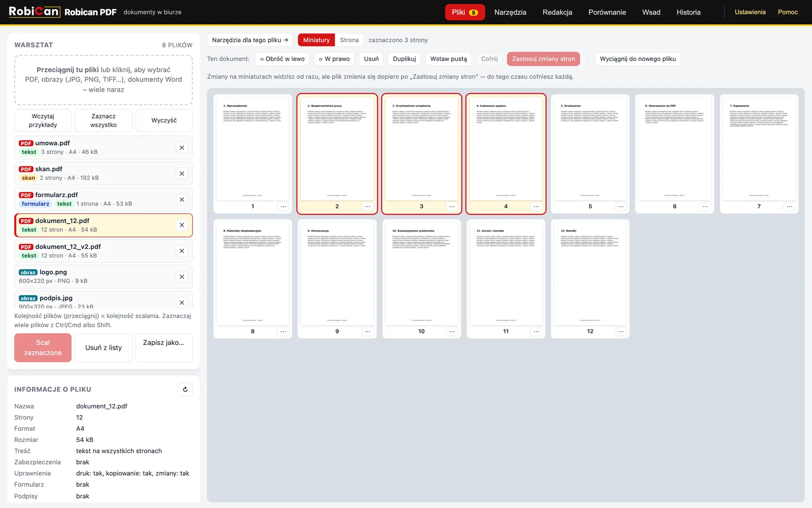Viewport: 812px width, 508px height.
Task: Switch to Strona view
Action: coord(349,40)
